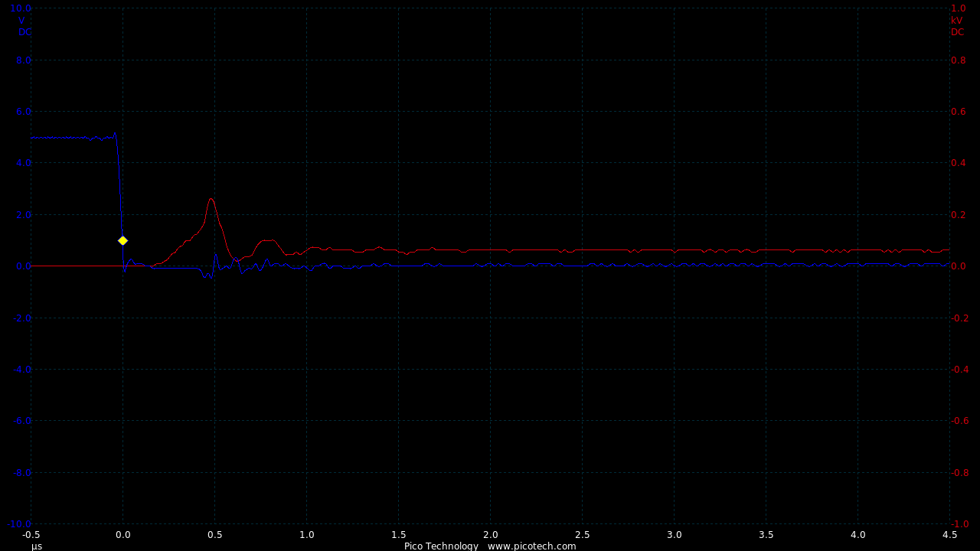The image size is (980, 551).
Task: Click the blue -2.0 voltage axis label
Action: [x=21, y=318]
